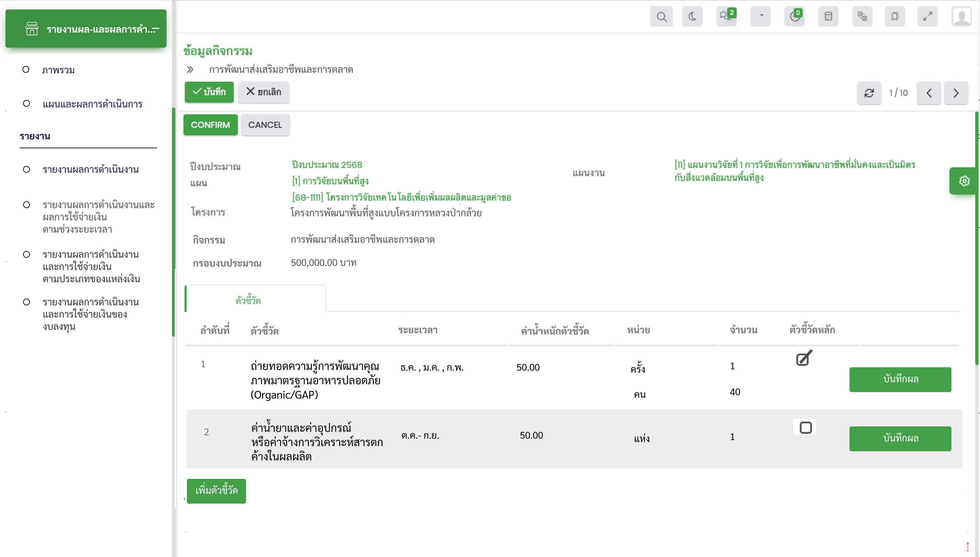Click the เพิ่มตัวชี้วัด button
Viewport: 980px width, 557px height.
coord(216,490)
